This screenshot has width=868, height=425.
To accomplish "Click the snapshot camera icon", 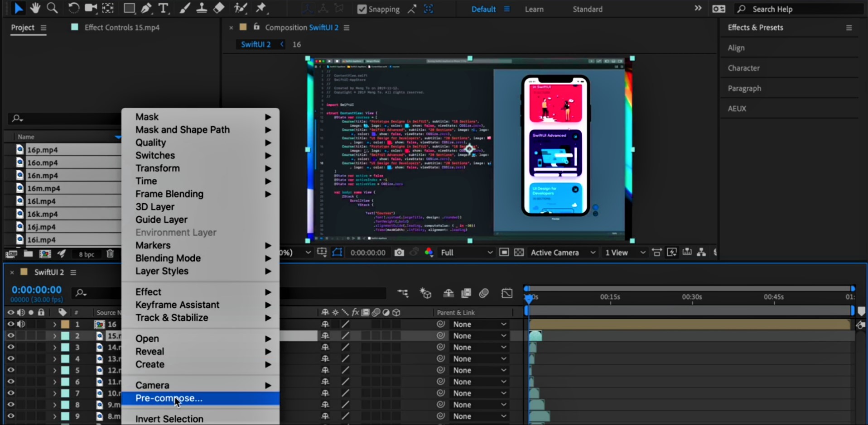I will click(399, 253).
